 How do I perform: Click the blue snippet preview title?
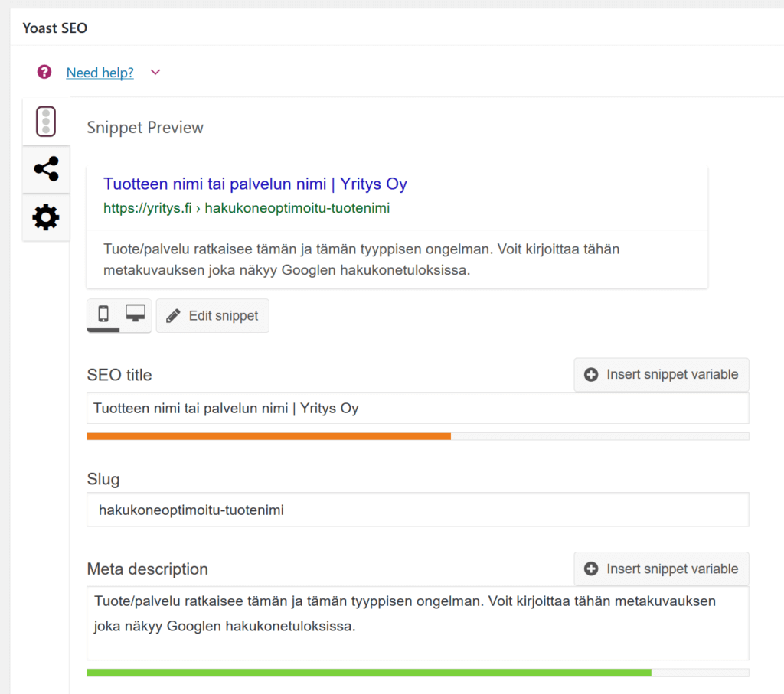[x=255, y=184]
